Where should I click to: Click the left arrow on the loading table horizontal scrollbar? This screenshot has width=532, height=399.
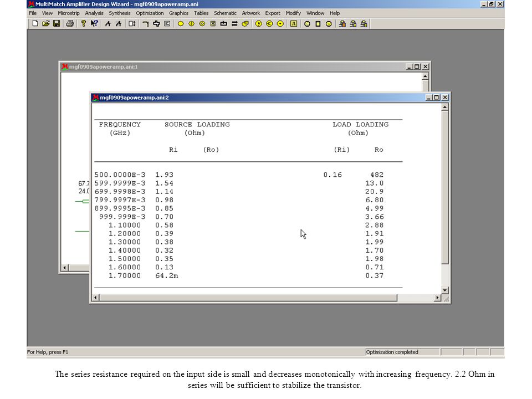(x=96, y=298)
